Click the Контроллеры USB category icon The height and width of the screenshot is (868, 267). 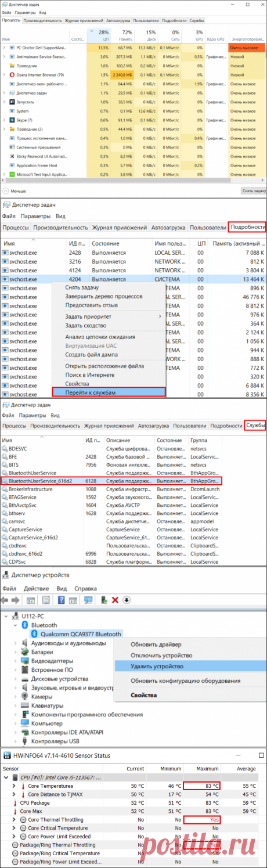click(x=25, y=741)
